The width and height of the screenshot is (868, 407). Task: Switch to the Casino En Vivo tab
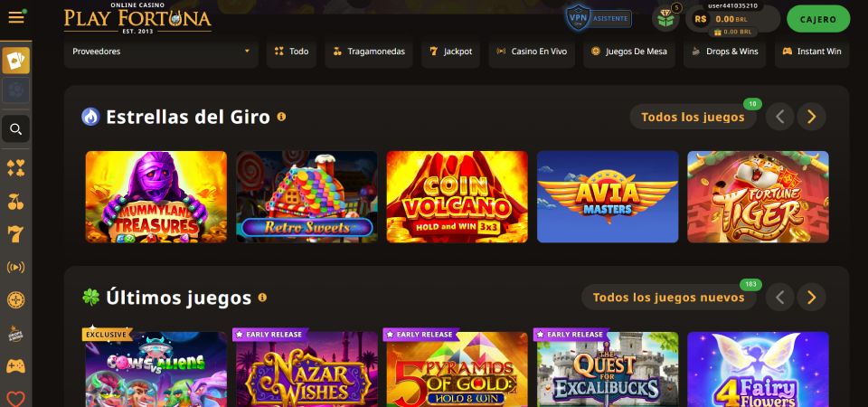(532, 52)
